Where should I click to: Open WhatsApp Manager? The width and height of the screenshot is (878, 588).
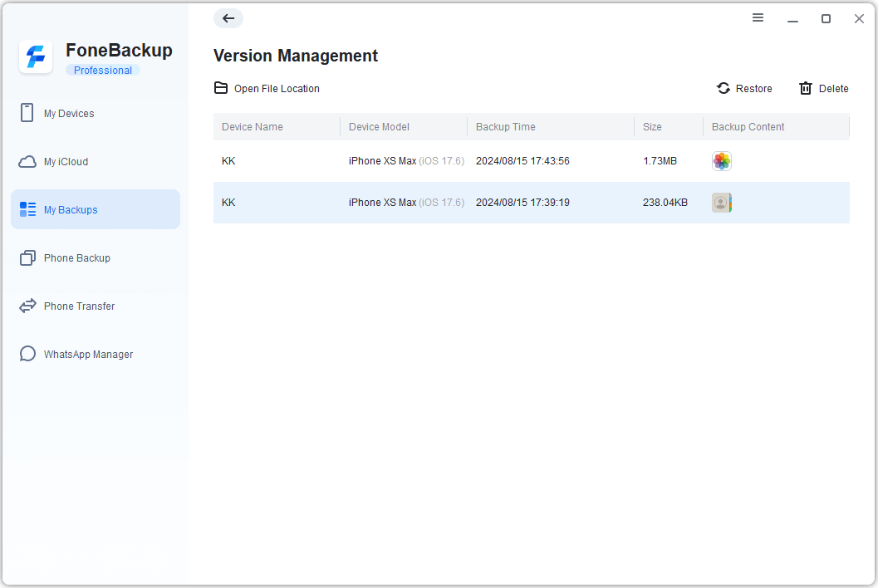88,355
